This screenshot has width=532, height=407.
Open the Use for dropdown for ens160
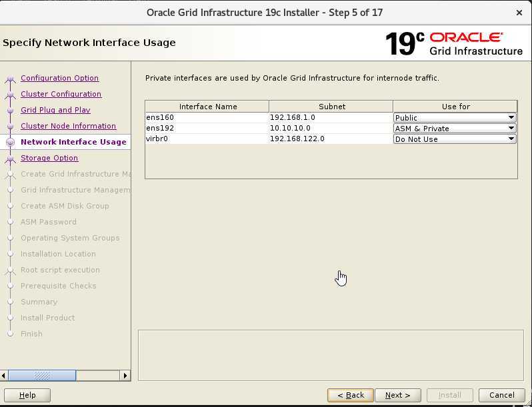point(455,118)
